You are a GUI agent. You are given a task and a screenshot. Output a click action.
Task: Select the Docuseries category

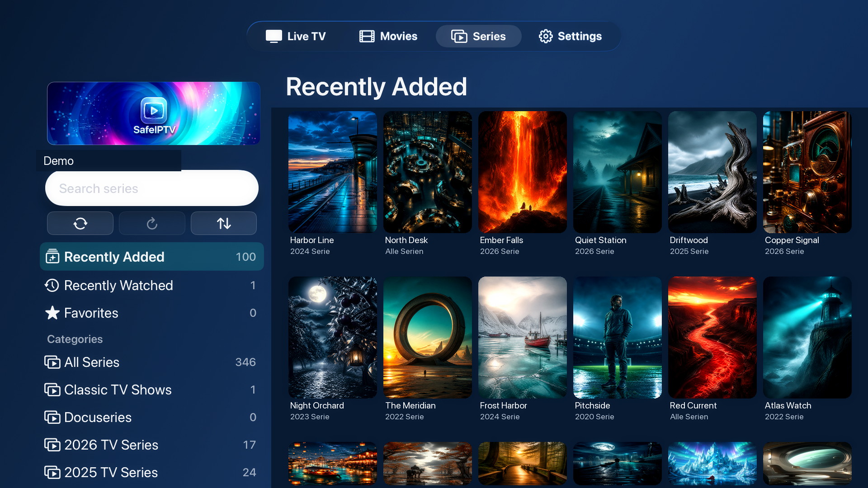pos(152,417)
